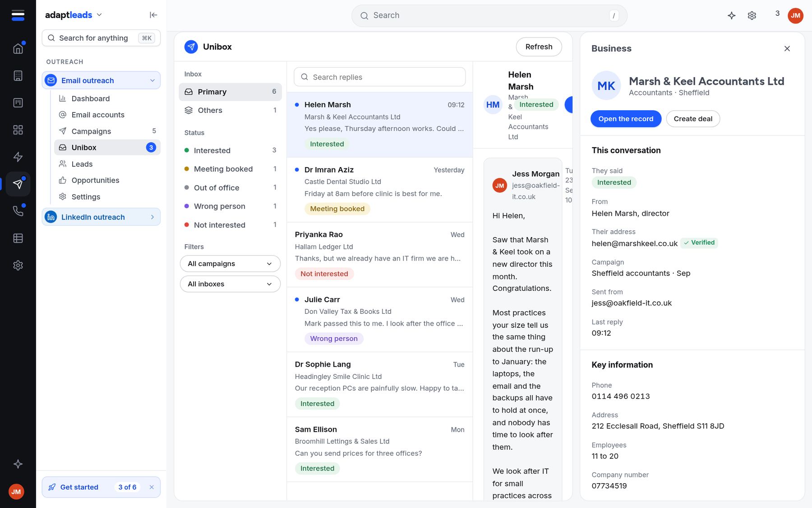Dismiss the Get started banner
This screenshot has width=812, height=508.
point(152,487)
